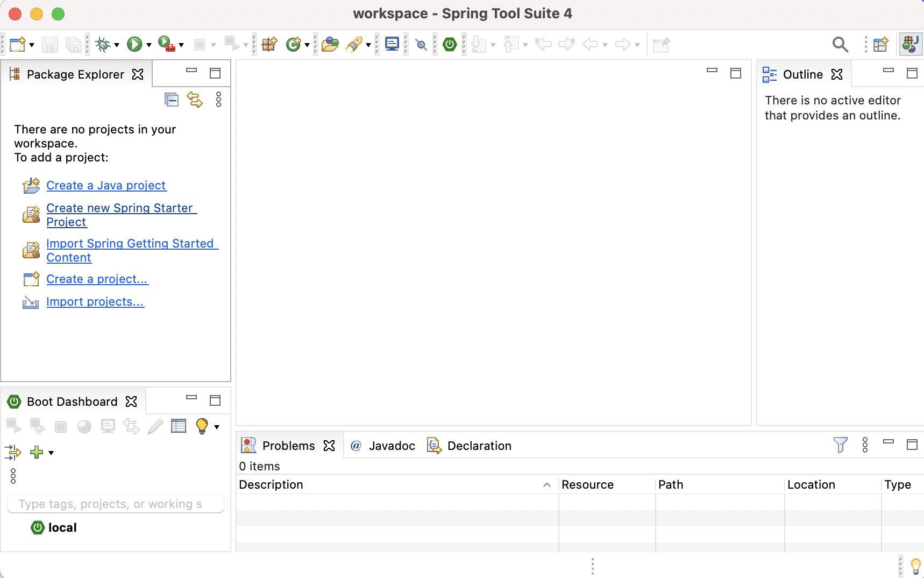Toggle the Problems view filter

tap(840, 445)
